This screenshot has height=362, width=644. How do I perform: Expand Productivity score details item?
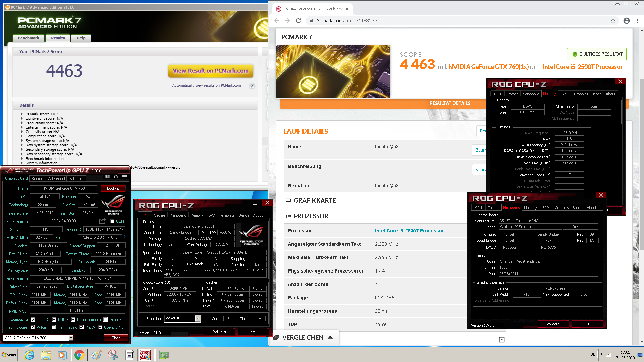(22, 123)
